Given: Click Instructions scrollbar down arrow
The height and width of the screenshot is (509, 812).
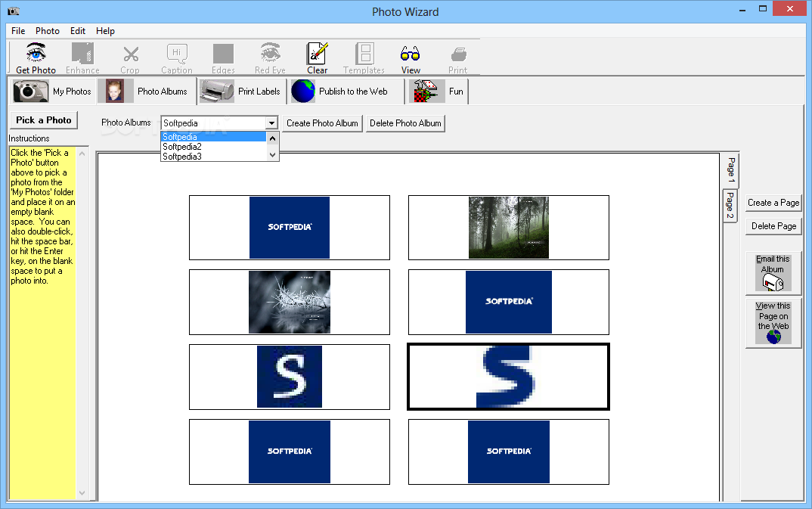Looking at the screenshot, I should 82,493.
